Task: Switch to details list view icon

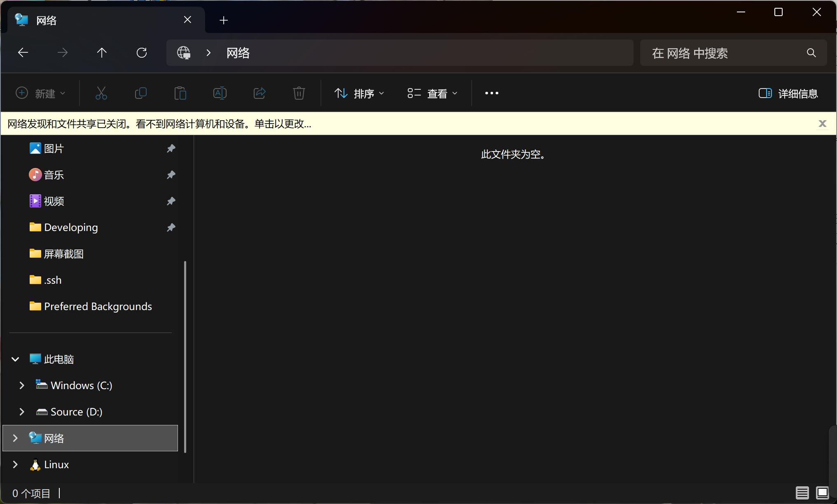Action: 802,493
